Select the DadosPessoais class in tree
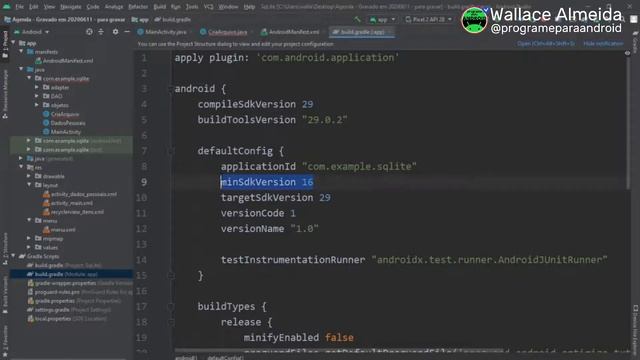This screenshot has width=640, height=360. [64, 123]
